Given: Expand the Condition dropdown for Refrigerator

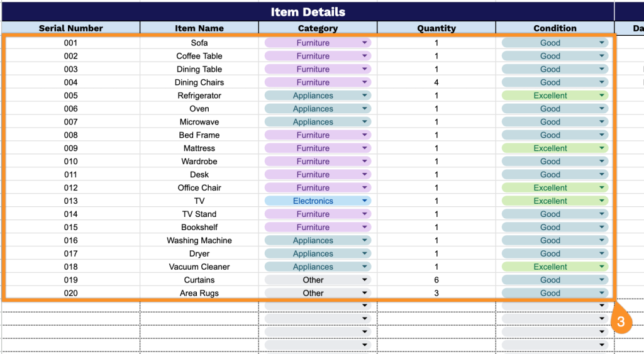Looking at the screenshot, I should point(602,96).
